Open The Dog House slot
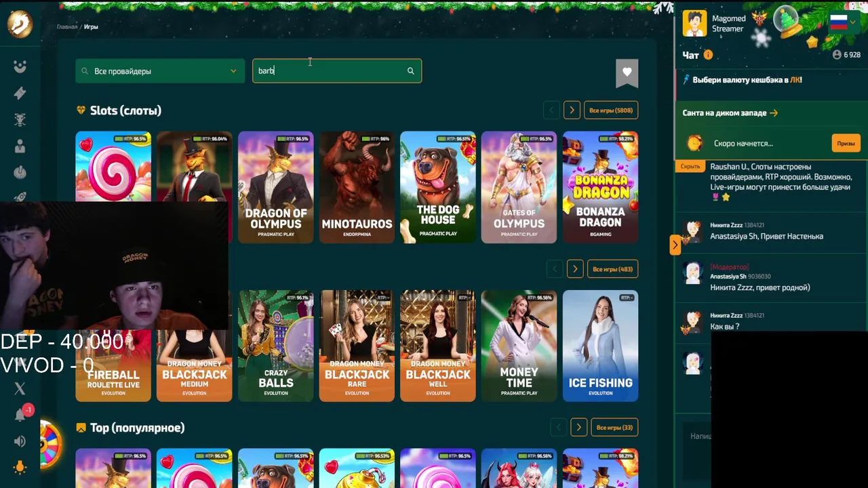 tap(438, 187)
